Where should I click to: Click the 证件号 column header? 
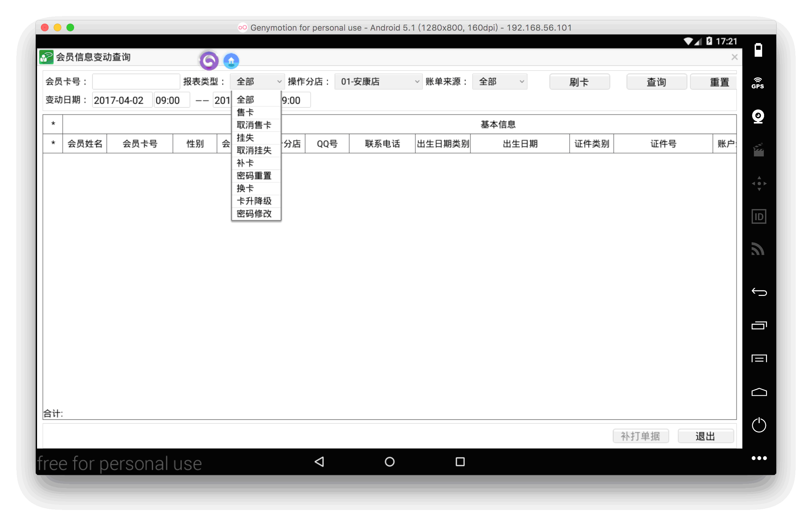point(663,144)
